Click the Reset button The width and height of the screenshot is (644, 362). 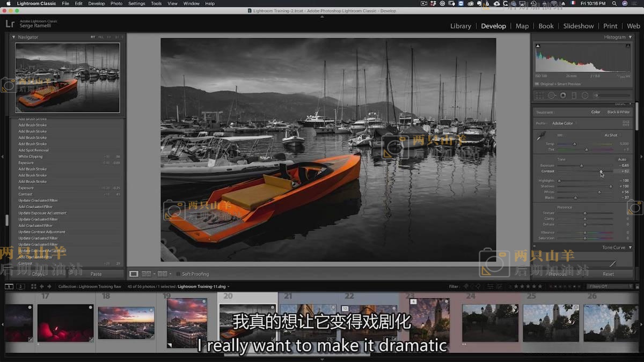click(608, 274)
